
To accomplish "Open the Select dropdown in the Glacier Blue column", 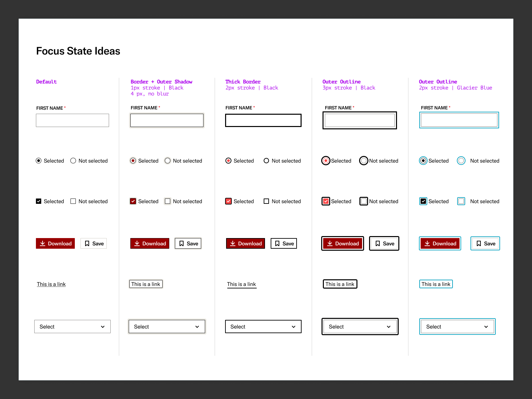I will point(457,327).
